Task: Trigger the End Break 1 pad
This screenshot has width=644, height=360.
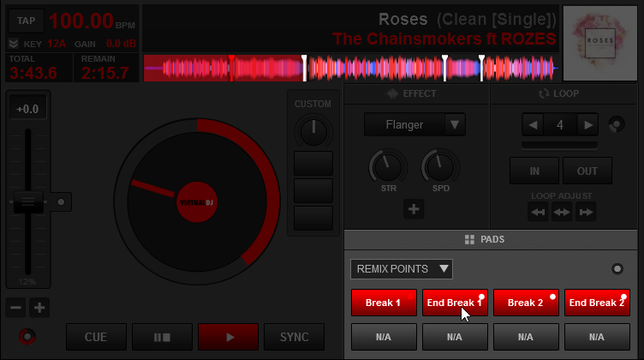Action: (x=455, y=303)
